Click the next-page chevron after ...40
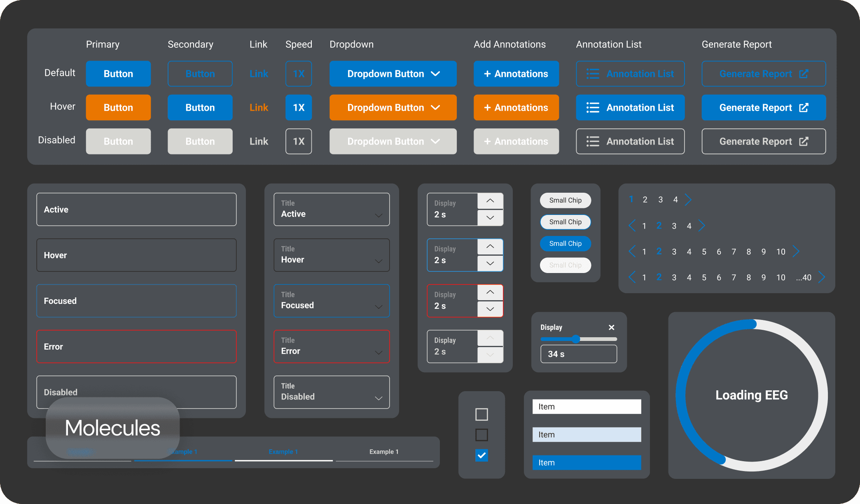The width and height of the screenshot is (860, 504). 822,277
